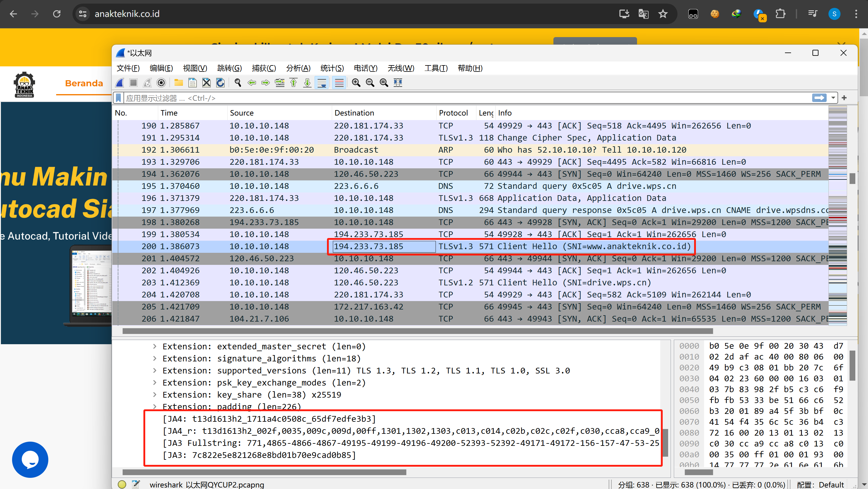Screen dimensions: 868x489
Task: Open the capture options gear icon
Action: [x=162, y=83]
